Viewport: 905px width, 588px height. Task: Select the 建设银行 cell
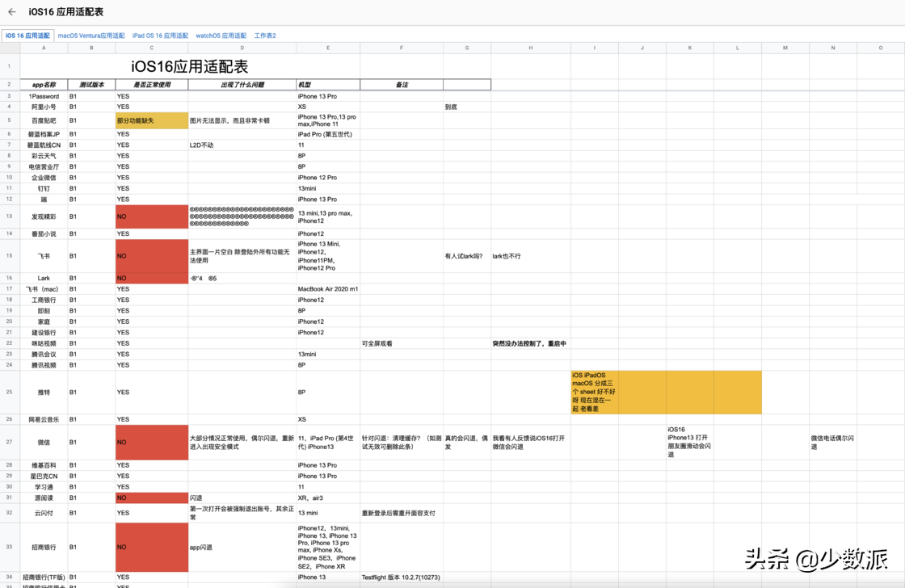44,333
